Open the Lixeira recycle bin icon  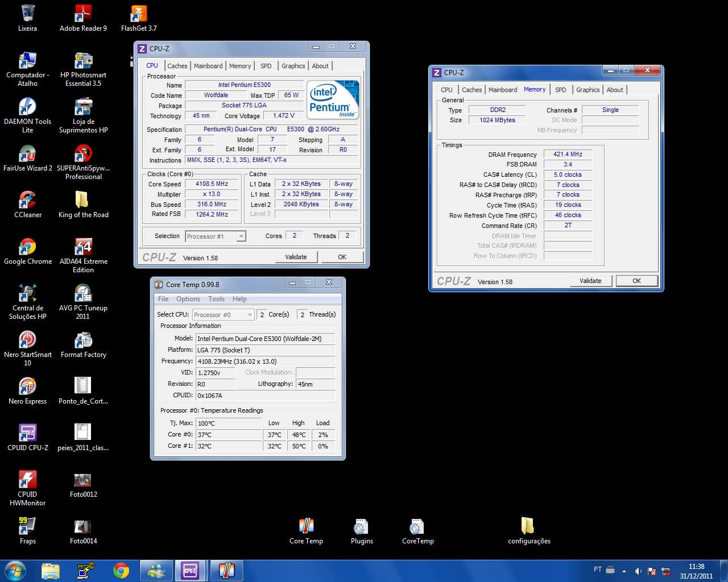point(27,18)
